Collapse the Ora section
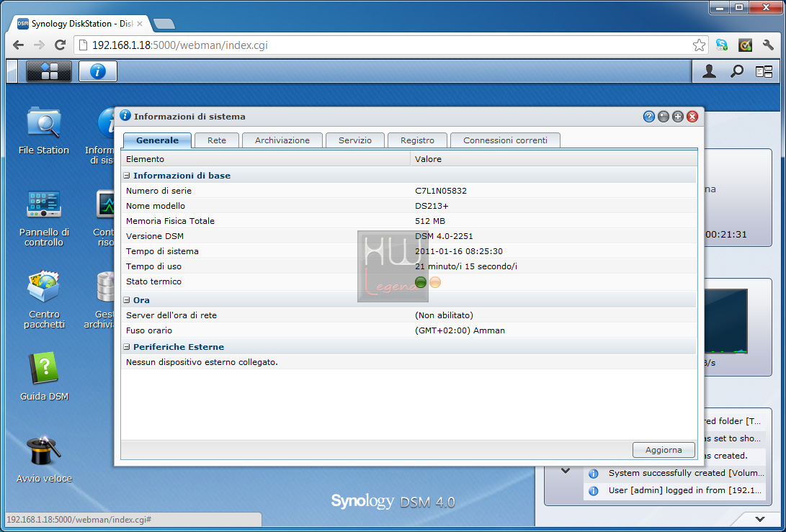 click(x=127, y=300)
